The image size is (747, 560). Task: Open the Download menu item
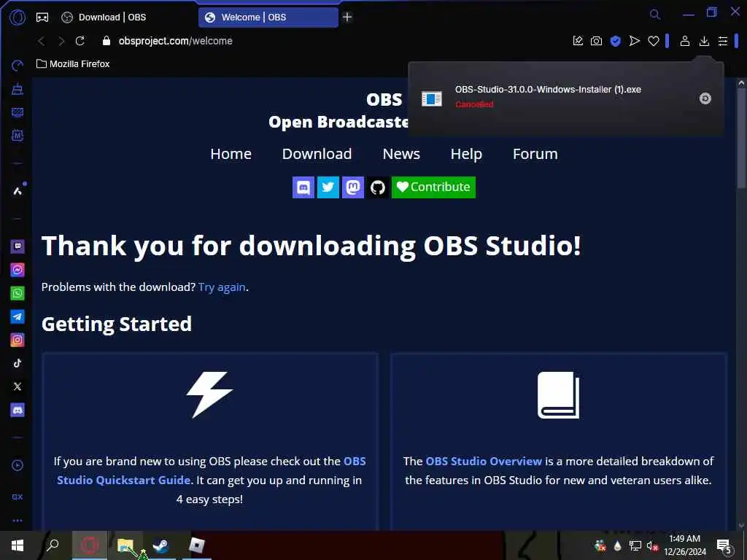(x=317, y=154)
